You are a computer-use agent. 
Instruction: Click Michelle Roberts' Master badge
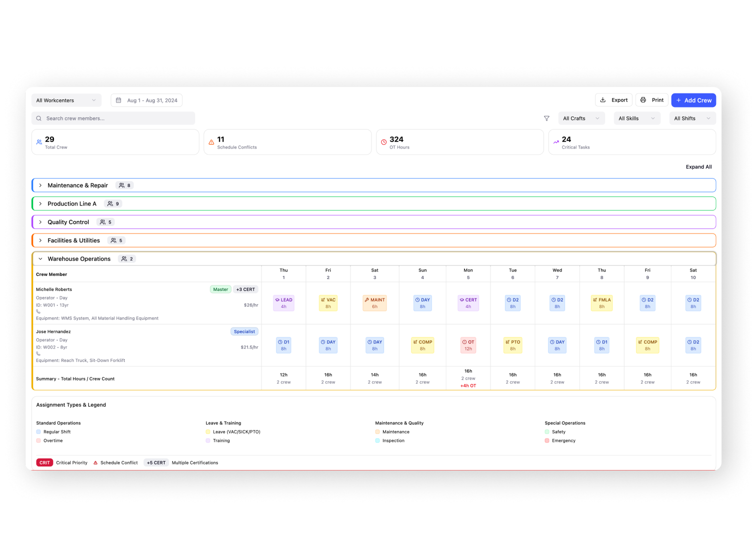point(220,289)
